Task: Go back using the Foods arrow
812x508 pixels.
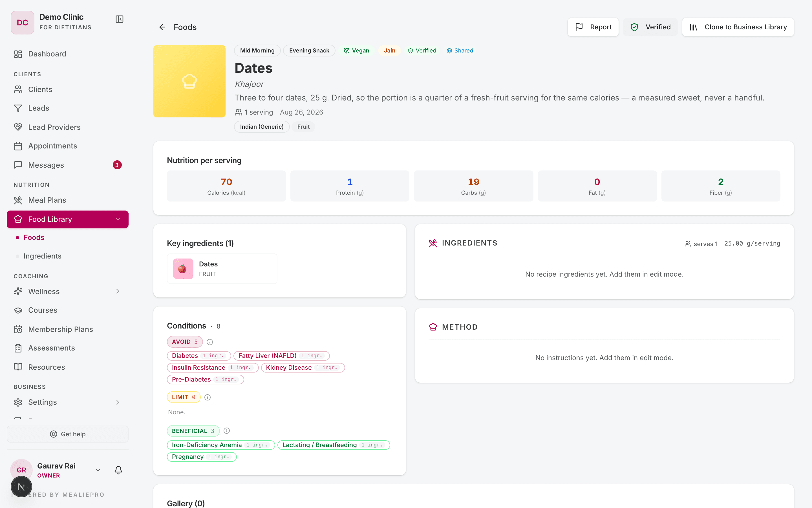Action: (162, 27)
